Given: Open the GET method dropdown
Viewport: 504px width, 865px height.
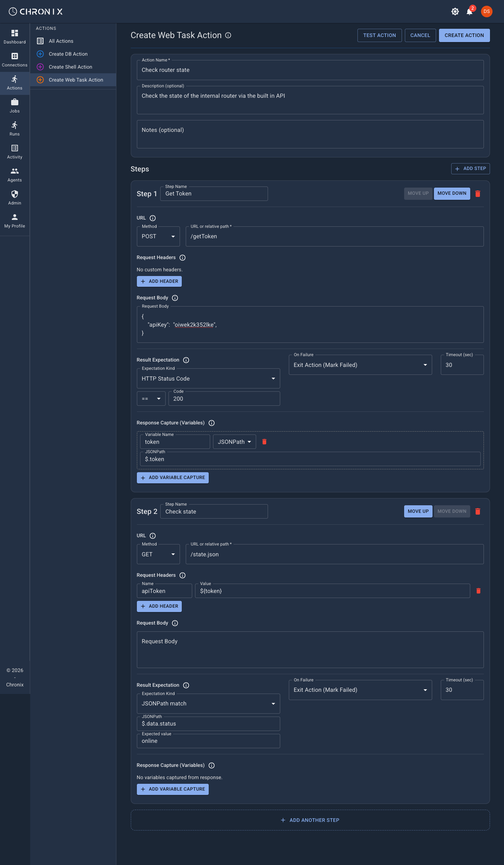Looking at the screenshot, I should (158, 554).
